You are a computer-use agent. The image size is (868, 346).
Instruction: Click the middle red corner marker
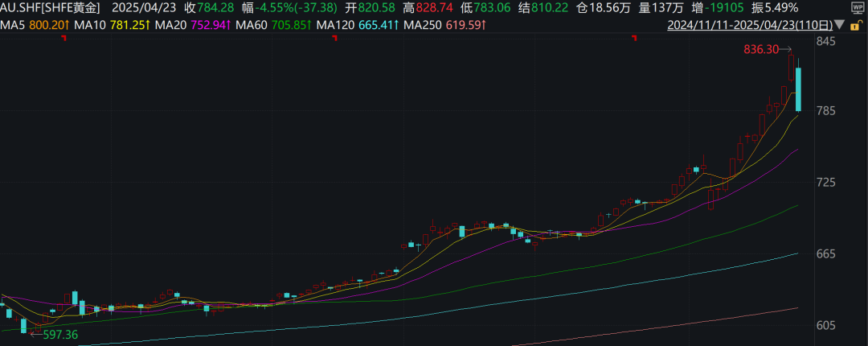331,38
